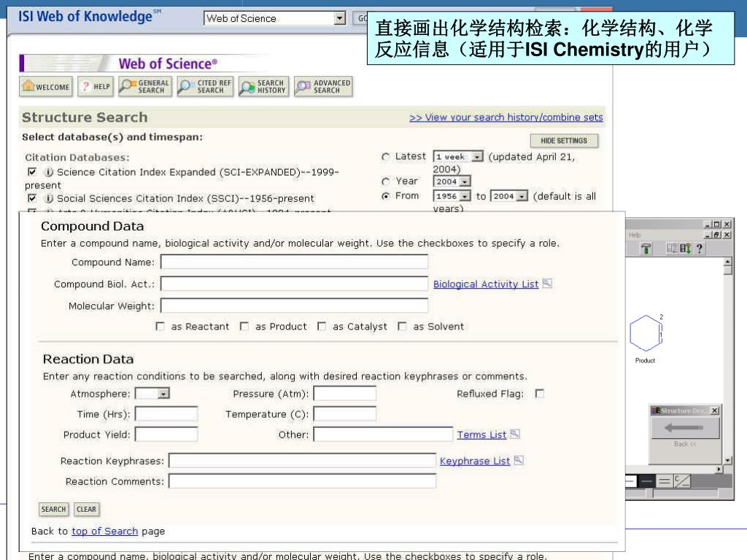Check the 'as Catalyst' role checkbox
Viewport: 747px width, 560px height.
[322, 327]
